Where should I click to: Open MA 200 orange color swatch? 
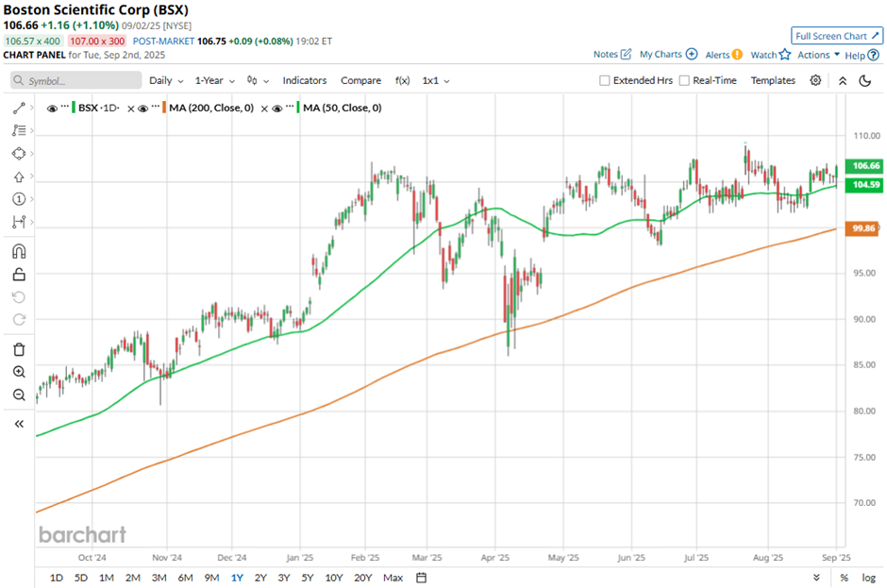pyautogui.click(x=164, y=108)
